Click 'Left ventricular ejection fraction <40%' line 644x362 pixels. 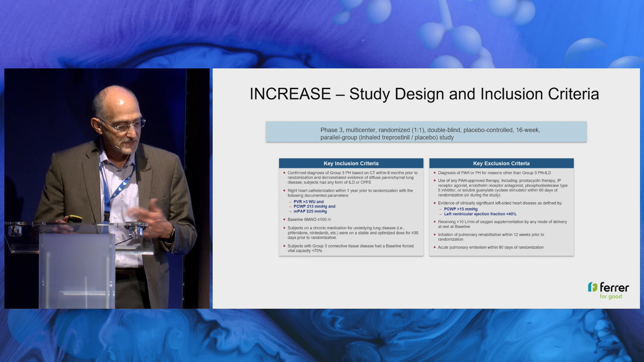pos(480,214)
